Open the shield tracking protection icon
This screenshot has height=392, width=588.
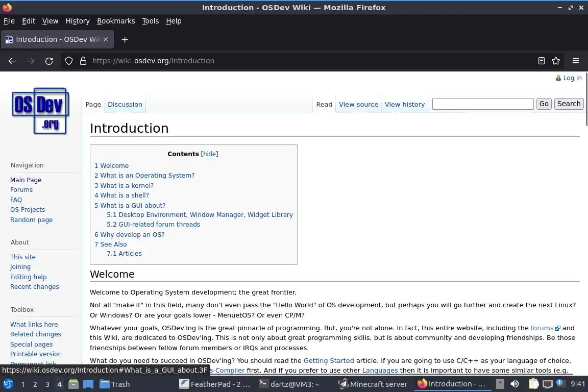[68, 61]
